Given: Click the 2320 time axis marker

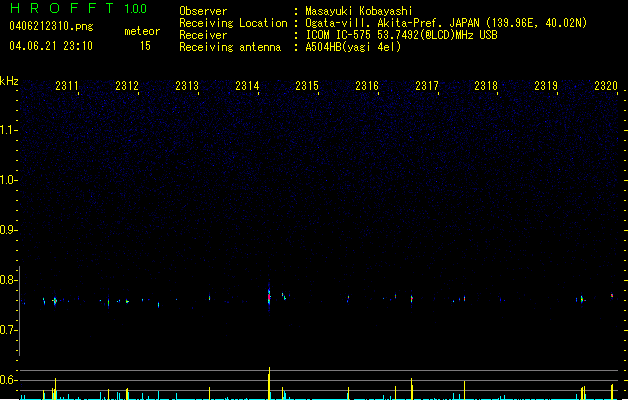Looking at the screenshot, I should [606, 86].
